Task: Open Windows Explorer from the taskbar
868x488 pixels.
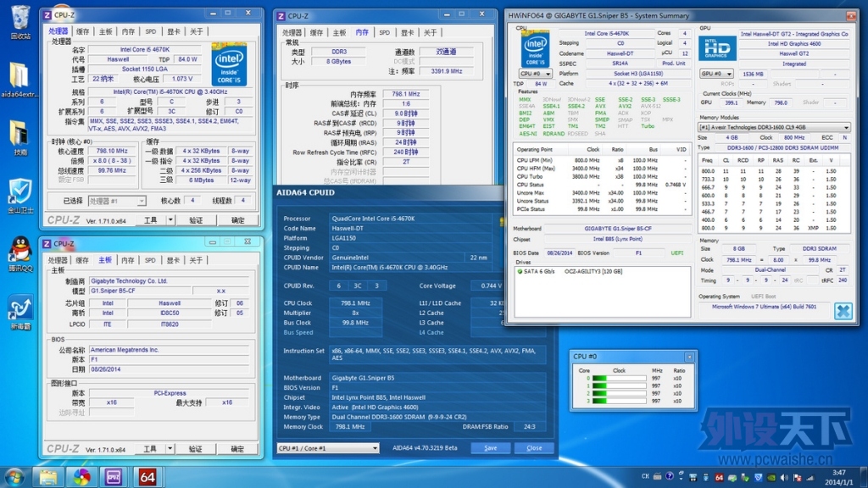Action: click(x=47, y=477)
